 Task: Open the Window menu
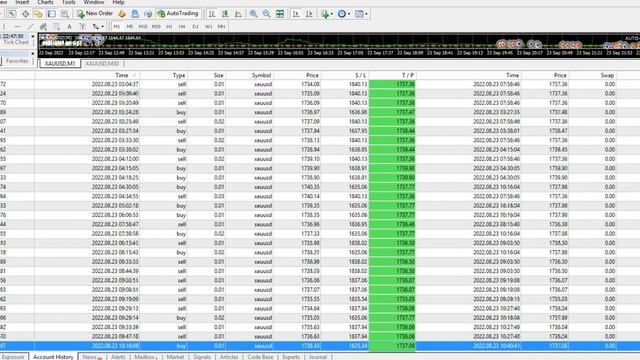point(94,2)
